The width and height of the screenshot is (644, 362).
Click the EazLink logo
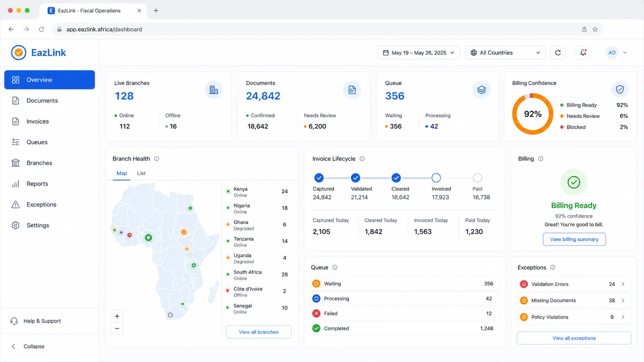pos(39,53)
